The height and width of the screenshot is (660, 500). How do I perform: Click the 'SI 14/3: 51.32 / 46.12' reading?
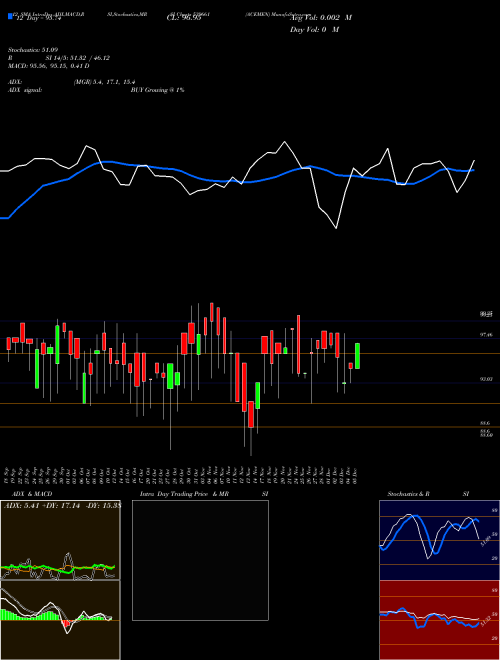(78, 58)
